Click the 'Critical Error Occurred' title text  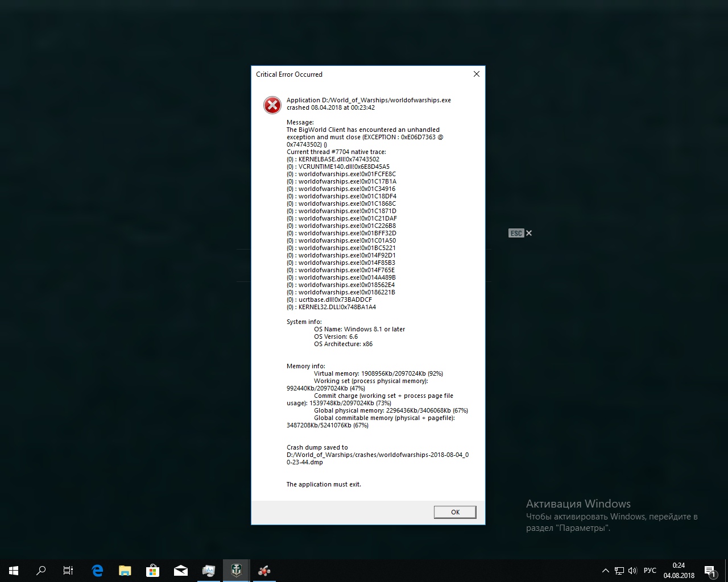point(289,74)
